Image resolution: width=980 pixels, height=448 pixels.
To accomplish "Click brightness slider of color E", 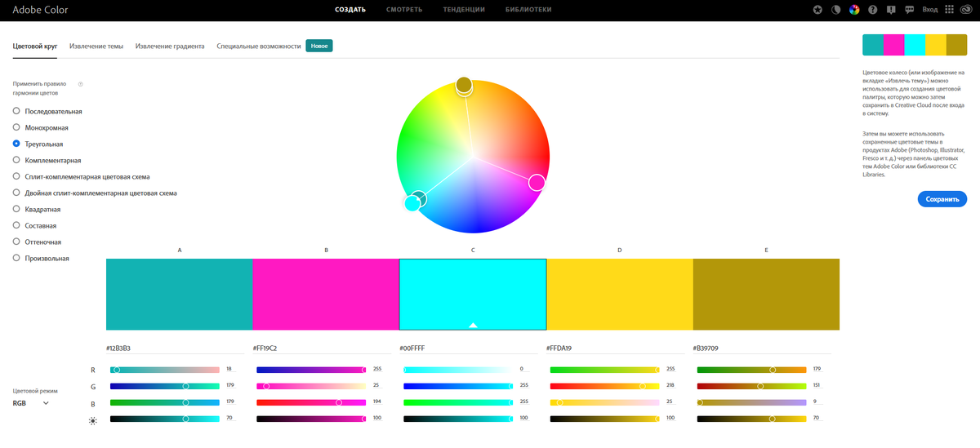I will click(752, 419).
